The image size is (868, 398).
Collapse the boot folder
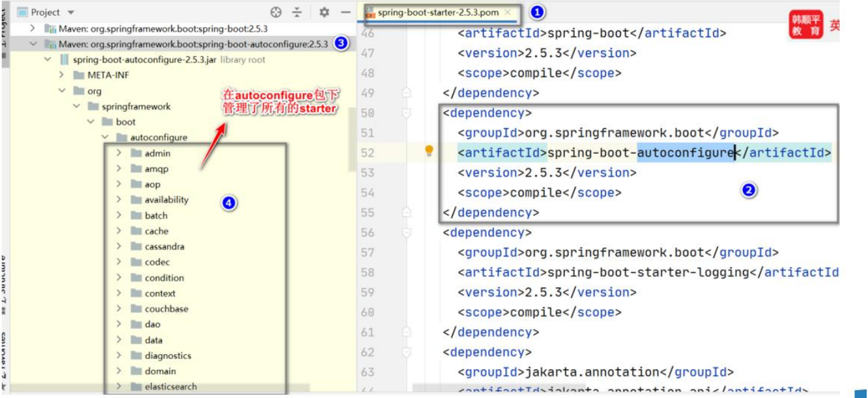pos(90,122)
